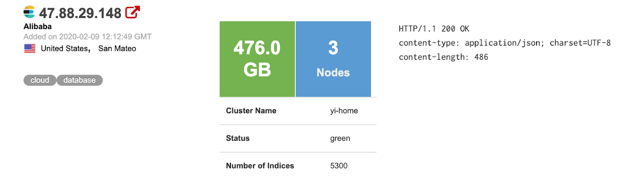Click the San Mateo city link
Image resolution: width=644 pixels, height=192 pixels.
point(117,48)
